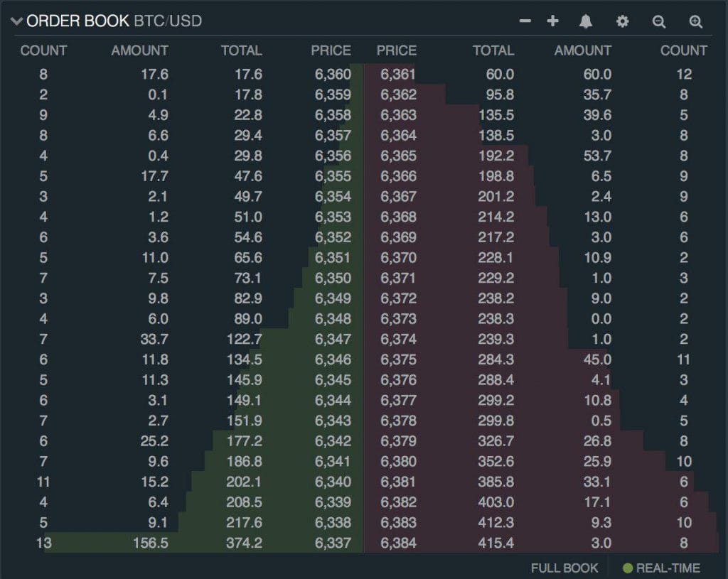Click the bid price 6,337 row
Image resolution: width=728 pixels, height=579 pixels.
coord(333,543)
